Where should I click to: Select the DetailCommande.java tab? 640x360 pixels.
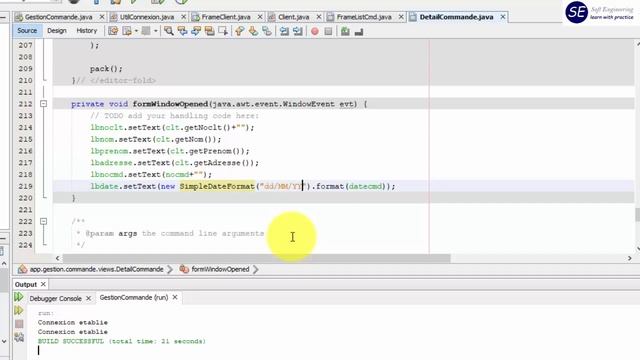pos(456,17)
